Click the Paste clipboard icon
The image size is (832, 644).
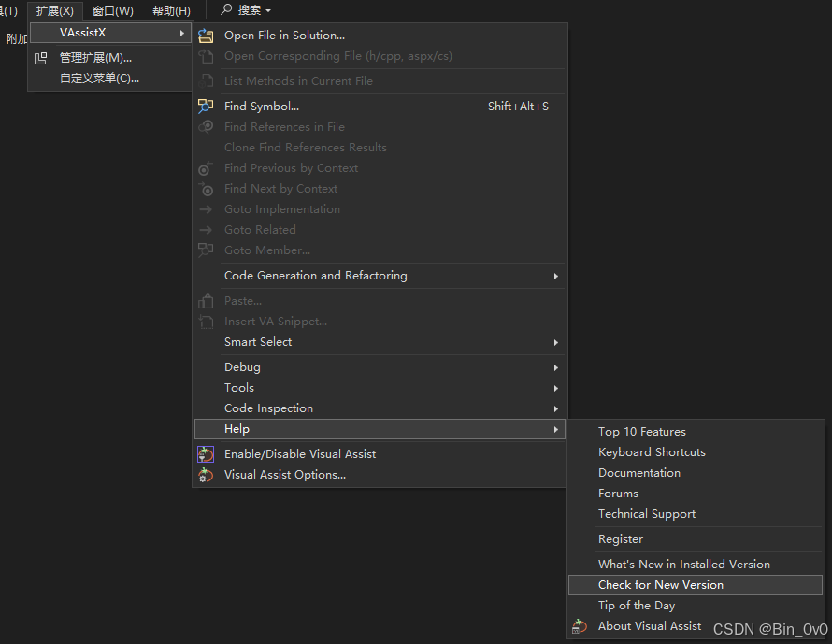(x=206, y=301)
